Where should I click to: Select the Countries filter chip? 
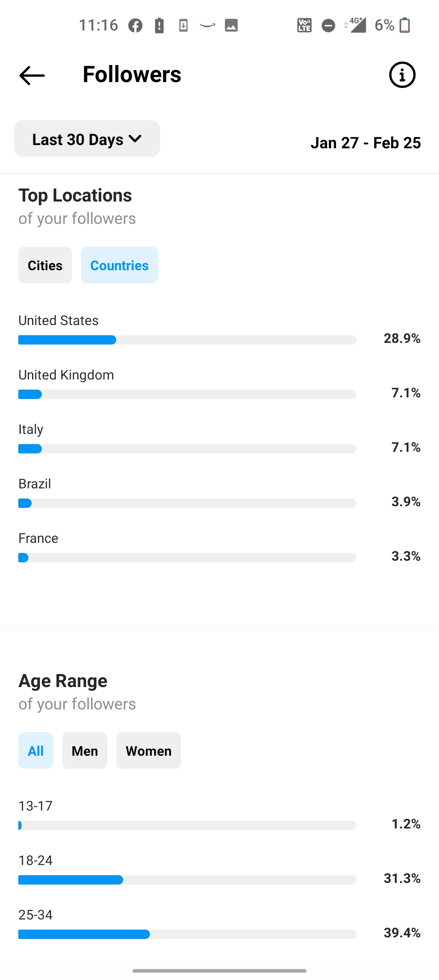click(120, 265)
